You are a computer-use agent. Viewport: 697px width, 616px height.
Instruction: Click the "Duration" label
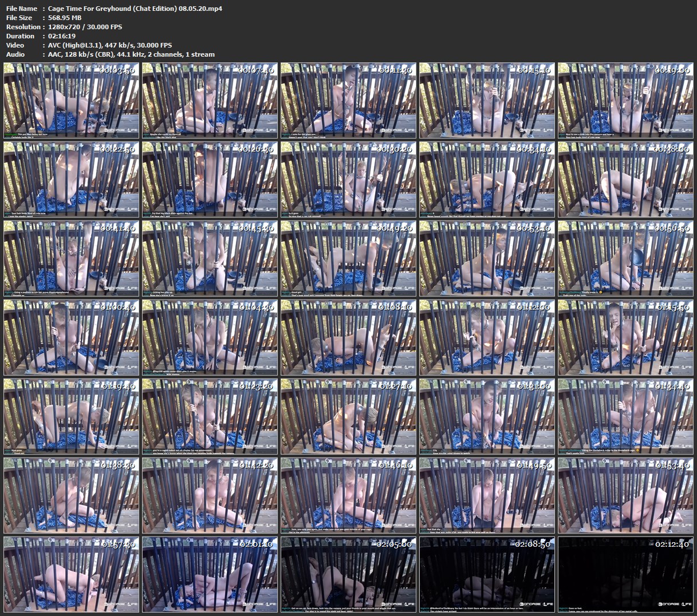coord(20,36)
